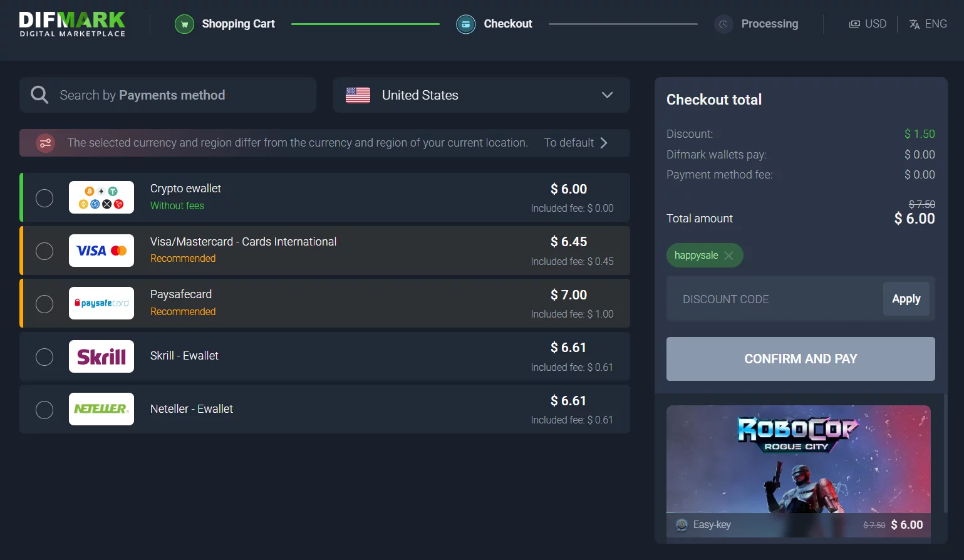Click Included fee: $ 1.00 text
This screenshot has height=560, width=964.
(x=573, y=314)
